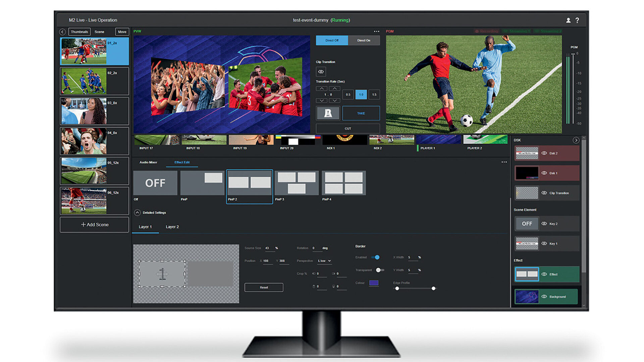Turn effect OFF using the OFF tile

tap(155, 183)
